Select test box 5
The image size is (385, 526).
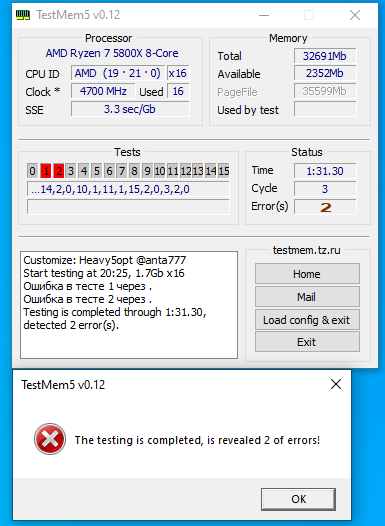(97, 171)
